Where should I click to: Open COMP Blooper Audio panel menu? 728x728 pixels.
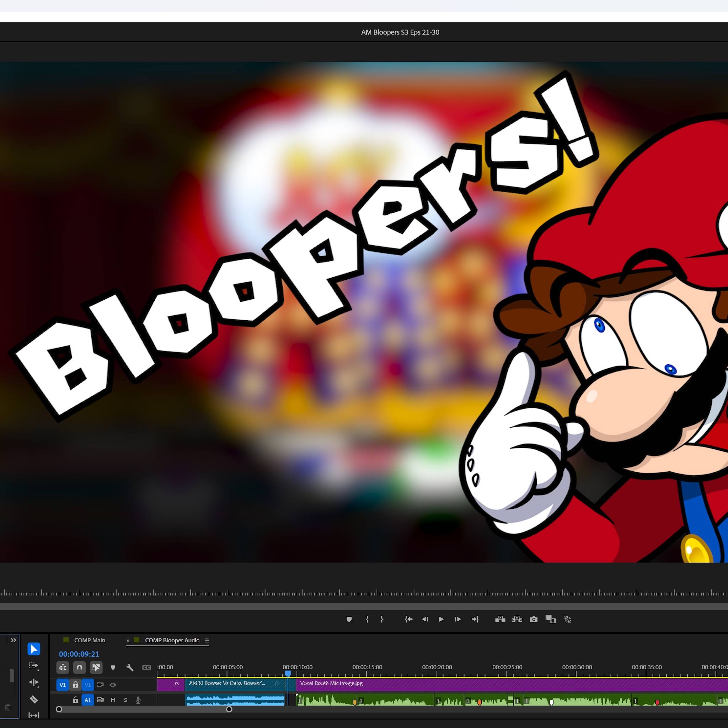[x=207, y=641]
